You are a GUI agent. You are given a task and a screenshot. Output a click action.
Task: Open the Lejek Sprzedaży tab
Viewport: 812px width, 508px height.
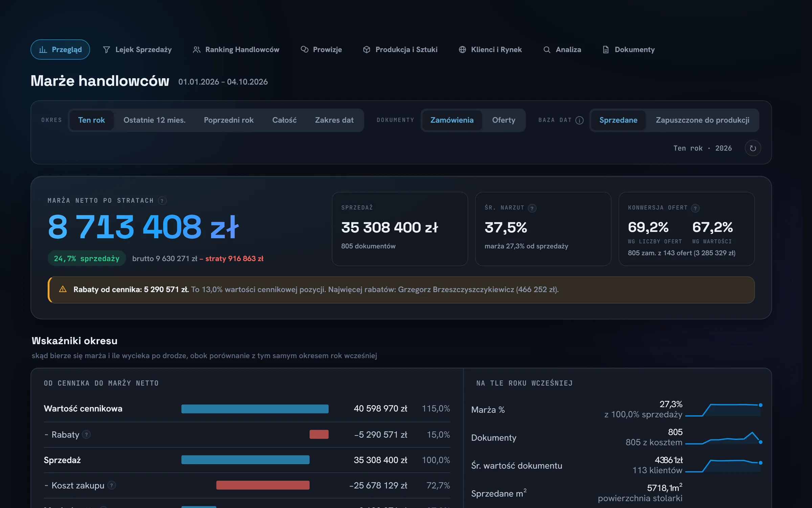coord(137,50)
